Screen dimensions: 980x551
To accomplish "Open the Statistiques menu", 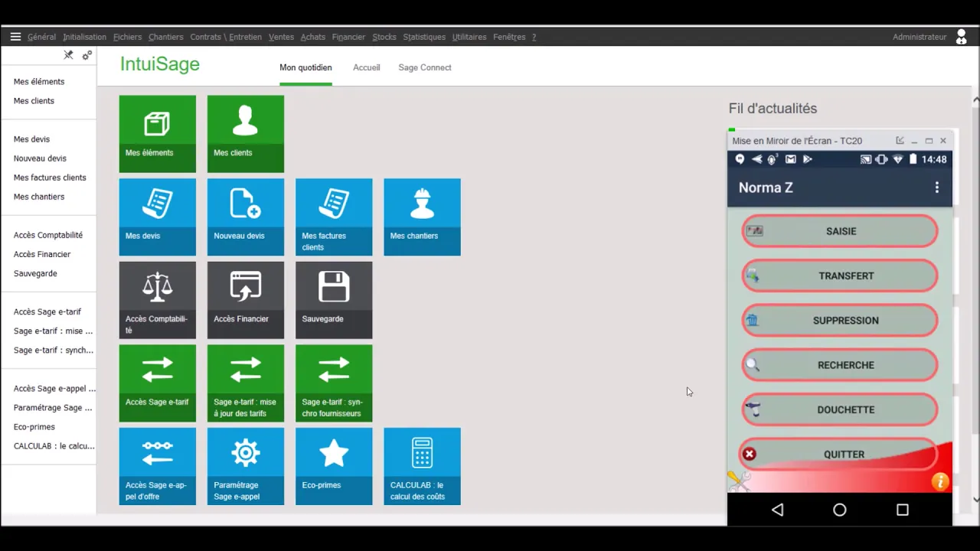I will [424, 37].
